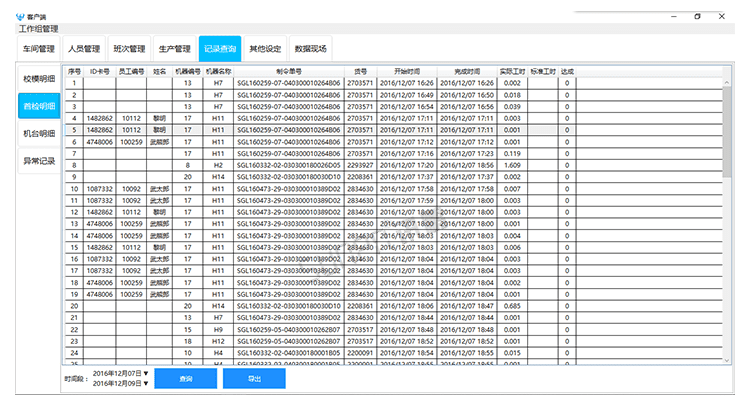Go to the 其他设定 tab
Viewport: 750px width, 414px height.
coord(265,48)
